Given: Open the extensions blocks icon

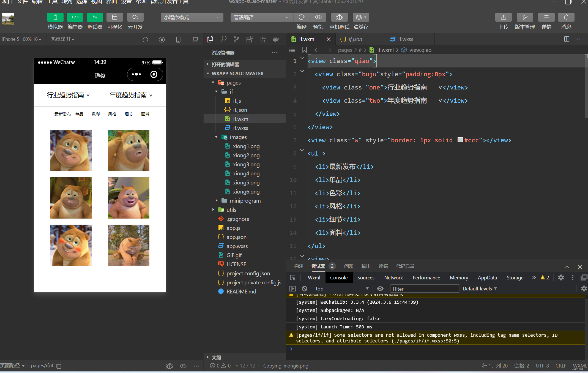Looking at the screenshot, I should pos(250,39).
